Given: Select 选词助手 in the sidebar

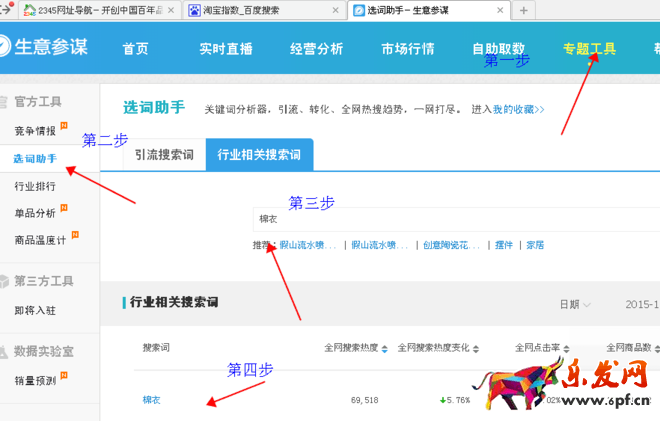Looking at the screenshot, I should click(x=35, y=159).
